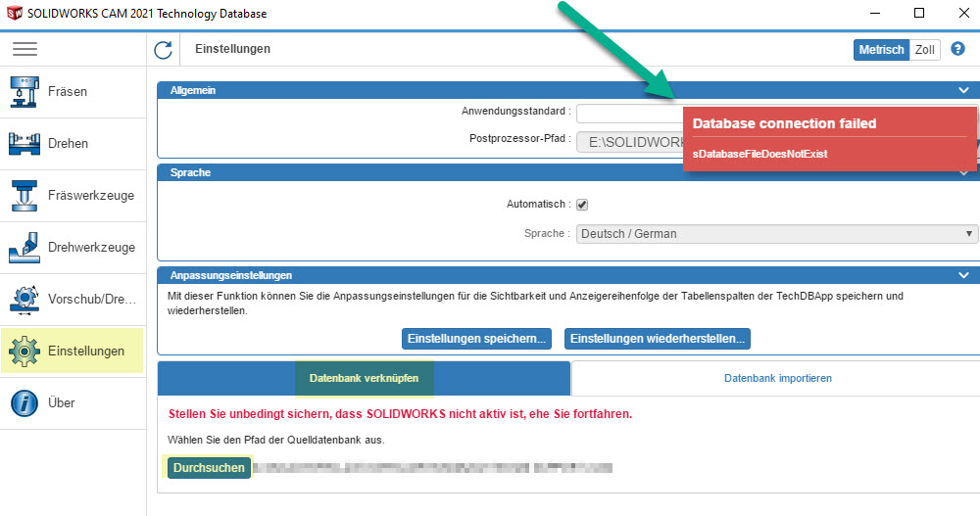
Task: Collapse the Allgemein section chevron
Action: tap(963, 90)
